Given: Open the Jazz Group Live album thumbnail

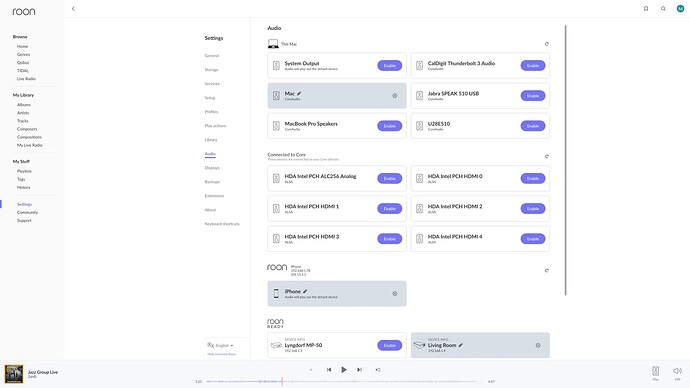Looking at the screenshot, I should point(14,374).
